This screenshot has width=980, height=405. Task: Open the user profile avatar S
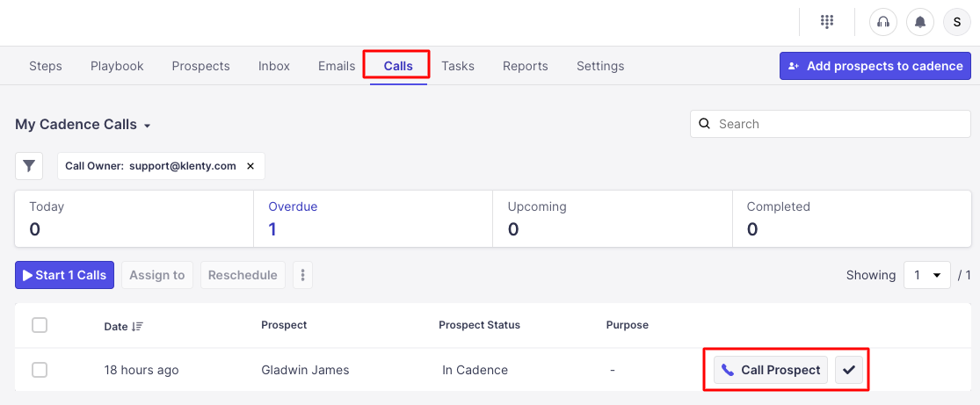pyautogui.click(x=957, y=22)
